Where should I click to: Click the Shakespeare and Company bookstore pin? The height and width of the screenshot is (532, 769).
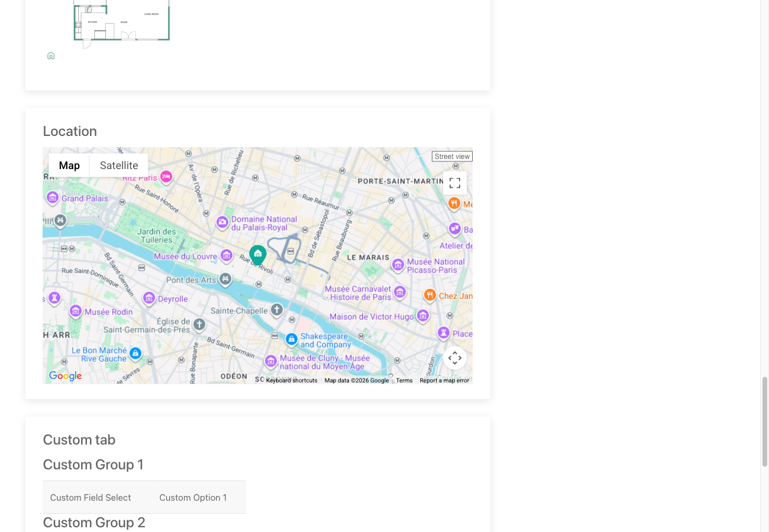tap(292, 339)
